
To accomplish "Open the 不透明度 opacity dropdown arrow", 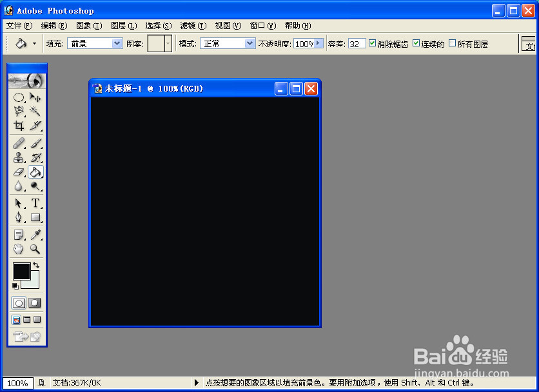I will (318, 43).
